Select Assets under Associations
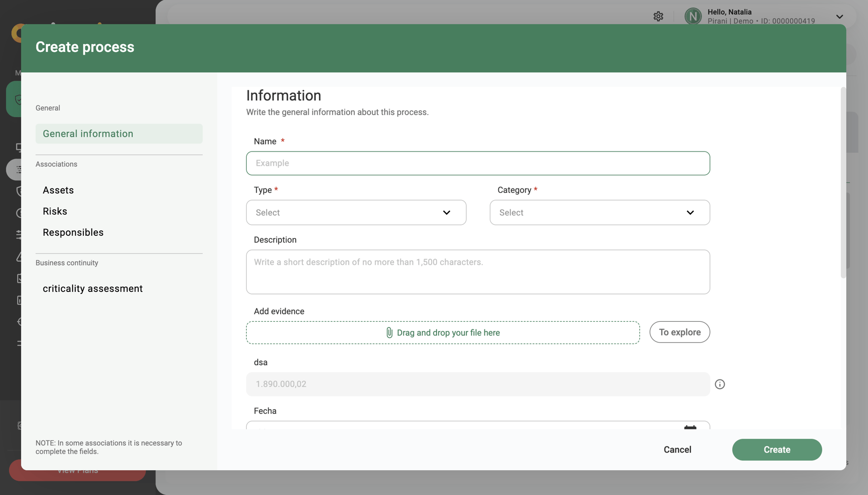The image size is (868, 495). pyautogui.click(x=58, y=190)
